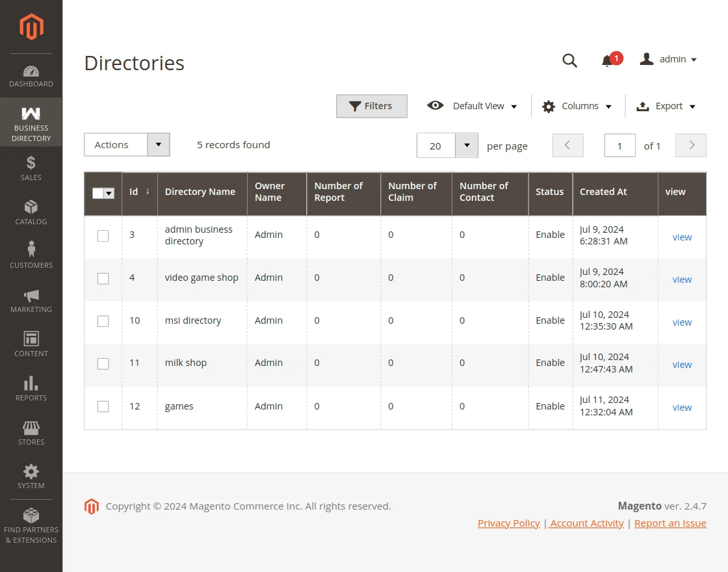Open the Privacy Policy link
Image resolution: width=728 pixels, height=572 pixels.
pos(508,523)
